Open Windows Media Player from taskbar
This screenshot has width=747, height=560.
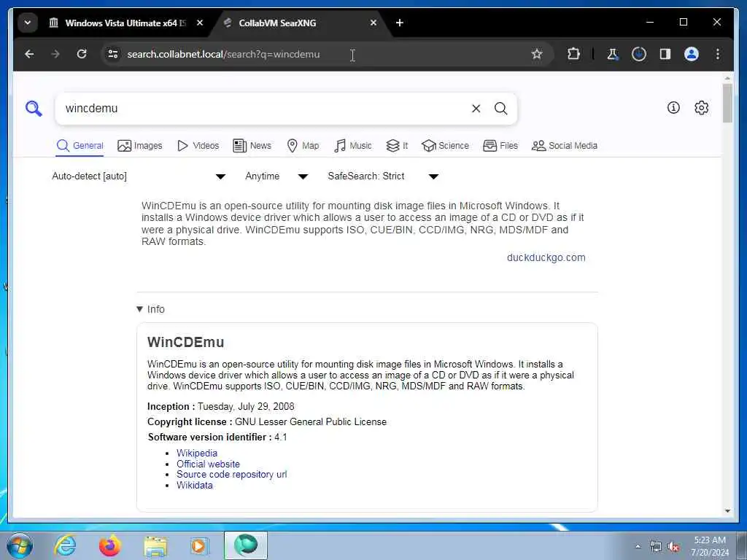[x=198, y=545]
